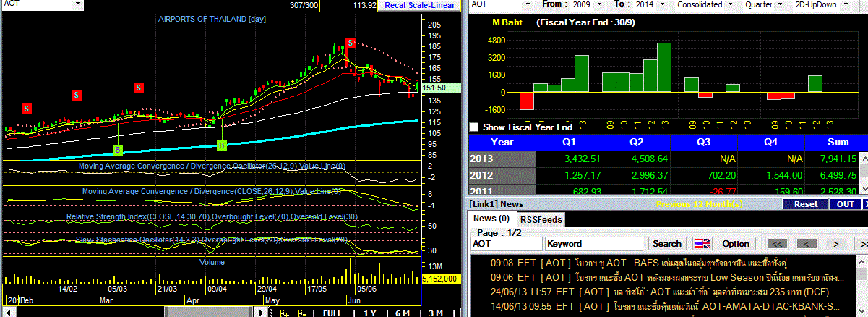Click the sell signal S marker at the chart peak
The height and width of the screenshot is (317, 868).
point(350,43)
